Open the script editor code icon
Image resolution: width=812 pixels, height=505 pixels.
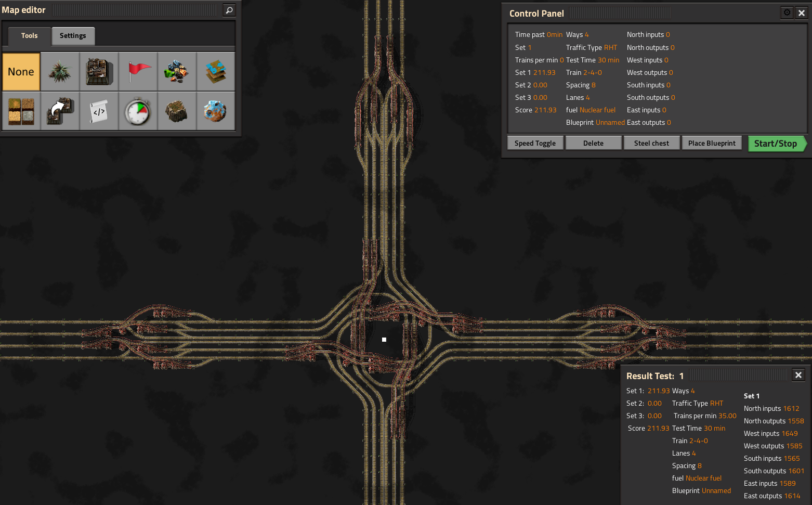tap(99, 111)
